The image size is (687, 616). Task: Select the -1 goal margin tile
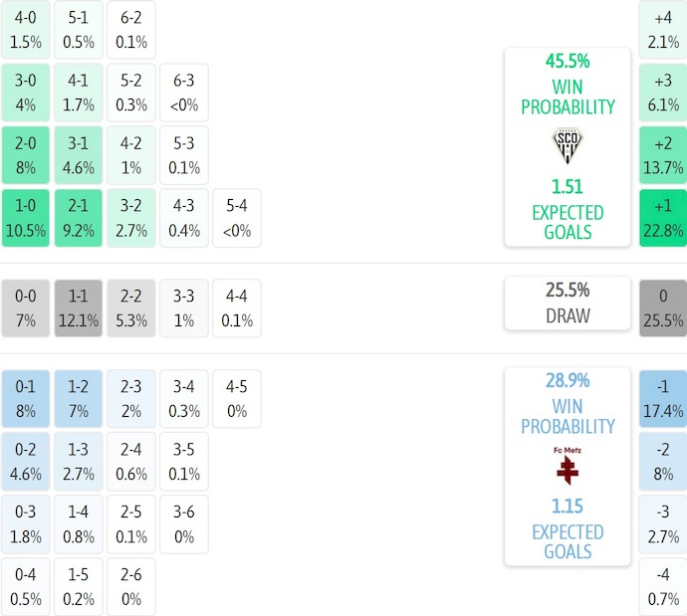pos(663,398)
